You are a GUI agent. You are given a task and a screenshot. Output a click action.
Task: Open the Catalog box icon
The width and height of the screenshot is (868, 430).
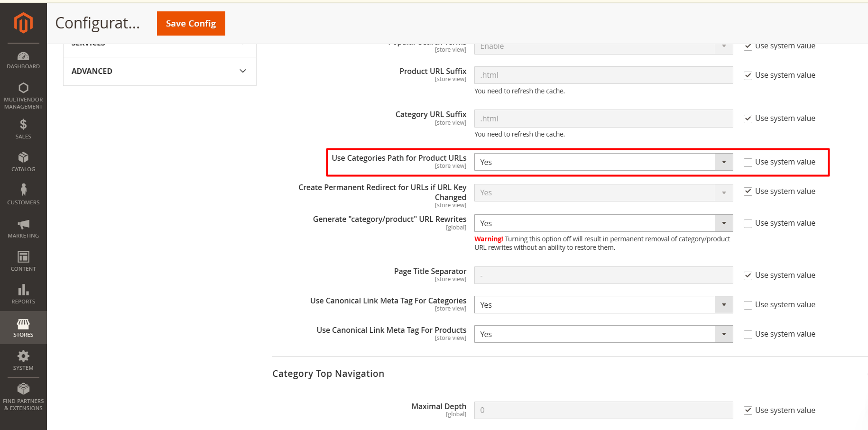23,157
